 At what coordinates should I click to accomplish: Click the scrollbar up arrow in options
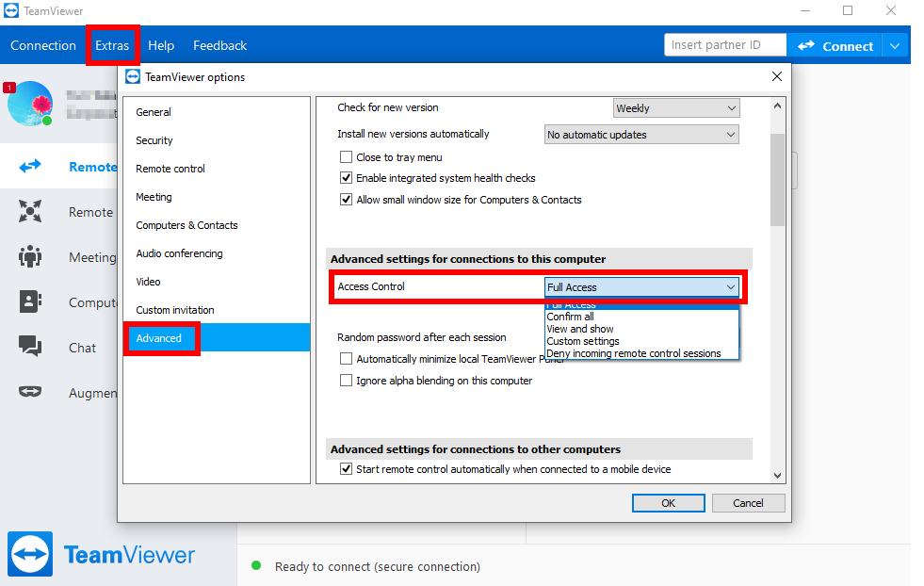tap(777, 106)
